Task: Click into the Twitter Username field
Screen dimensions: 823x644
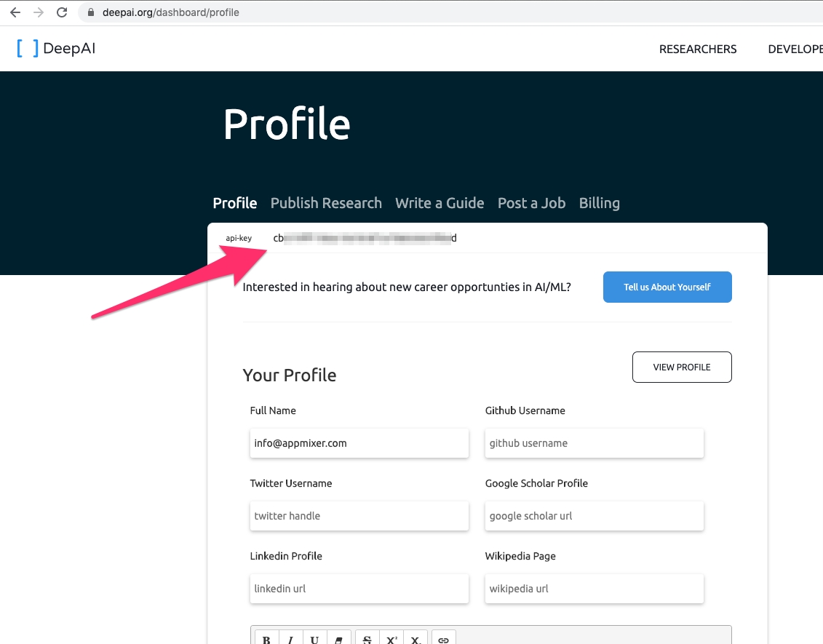Action: [359, 516]
